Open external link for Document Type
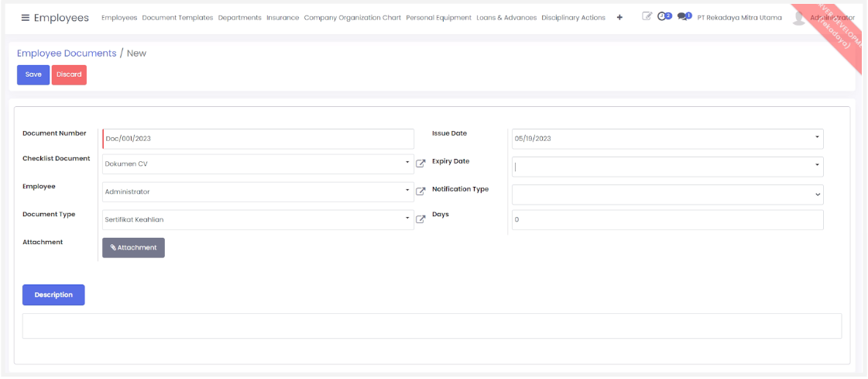Screen dimensions: 868x379 (421, 219)
